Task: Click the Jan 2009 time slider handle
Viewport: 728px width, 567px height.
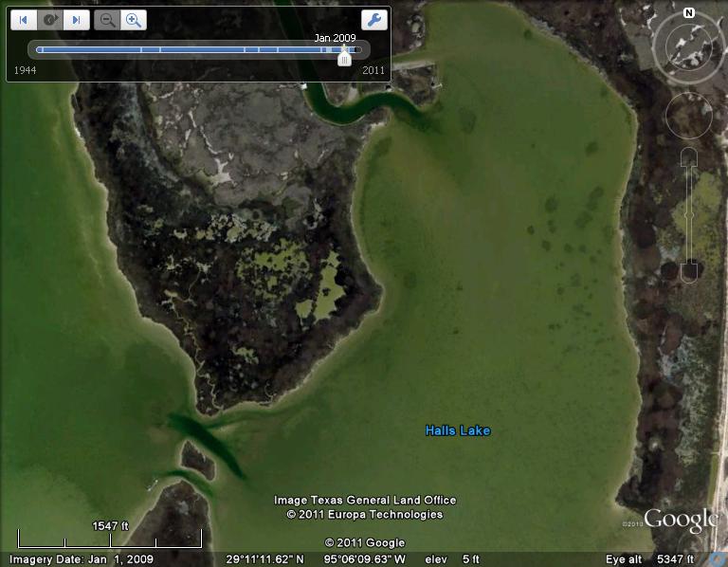Action: 344,57
